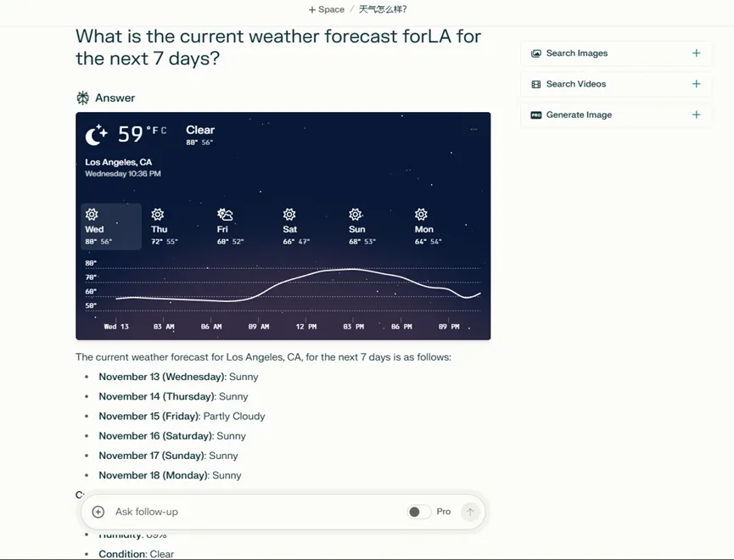Click the partly cloudy icon for Friday
Image resolution: width=734 pixels, height=560 pixels.
click(225, 215)
